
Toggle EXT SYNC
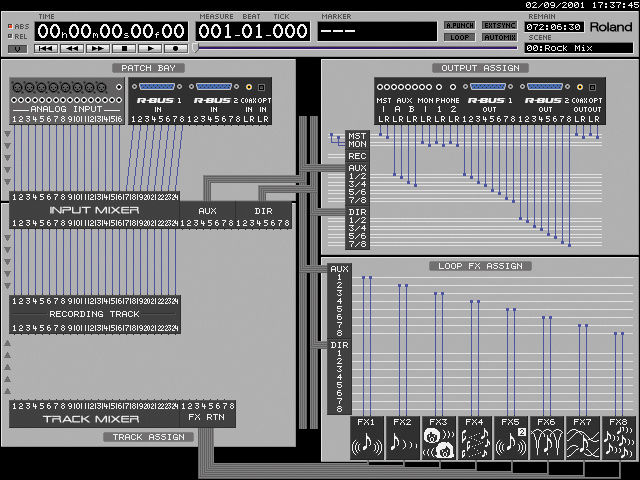click(499, 24)
